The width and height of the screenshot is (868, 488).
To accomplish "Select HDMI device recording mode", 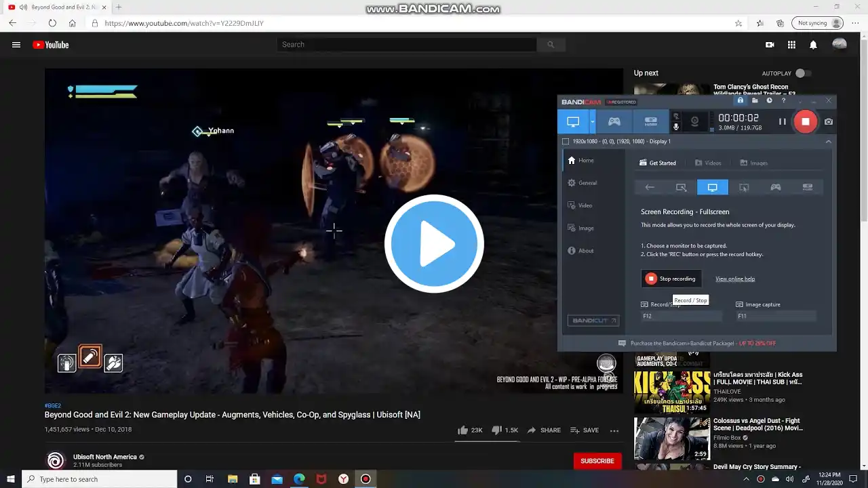I will click(x=650, y=122).
